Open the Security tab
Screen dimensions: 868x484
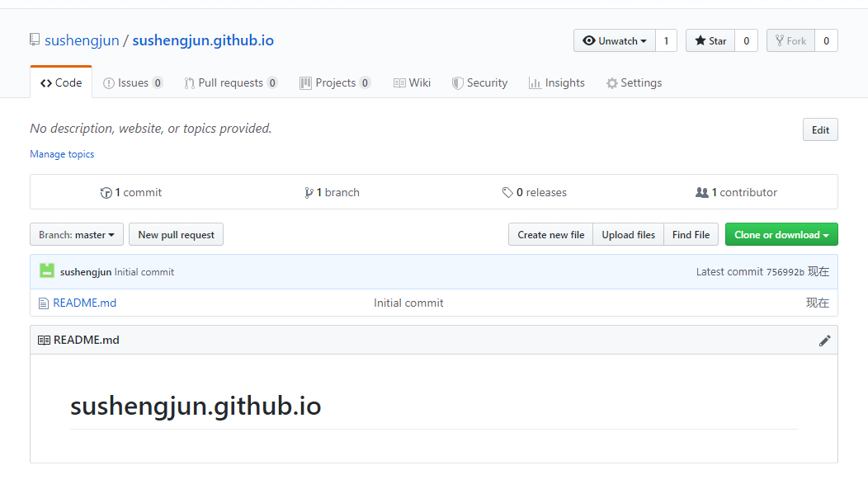coord(479,83)
